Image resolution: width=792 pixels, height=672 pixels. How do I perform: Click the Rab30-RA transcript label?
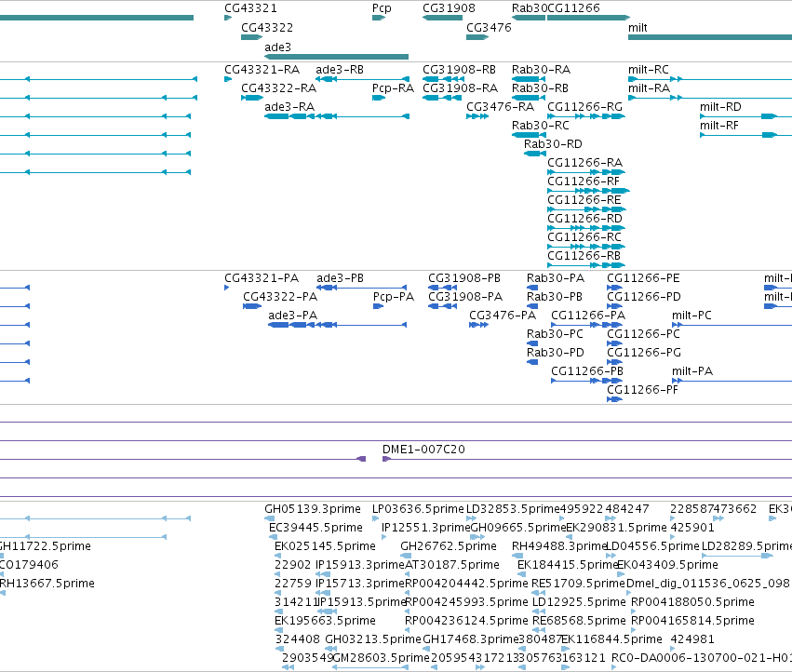541,70
